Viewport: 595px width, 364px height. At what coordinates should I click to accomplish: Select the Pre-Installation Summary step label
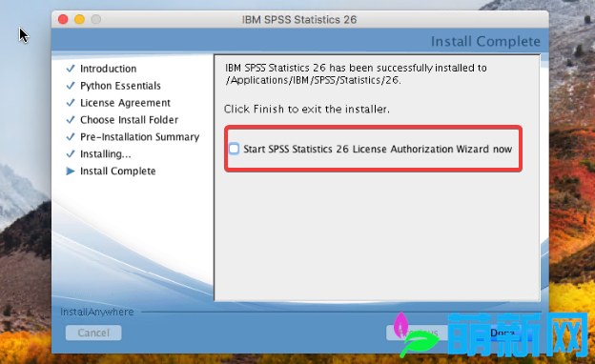point(139,137)
